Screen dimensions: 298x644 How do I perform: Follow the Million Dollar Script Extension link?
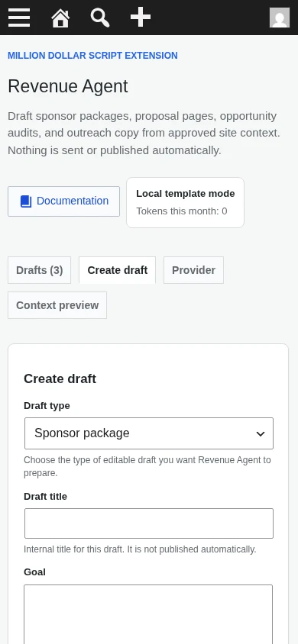click(92, 56)
